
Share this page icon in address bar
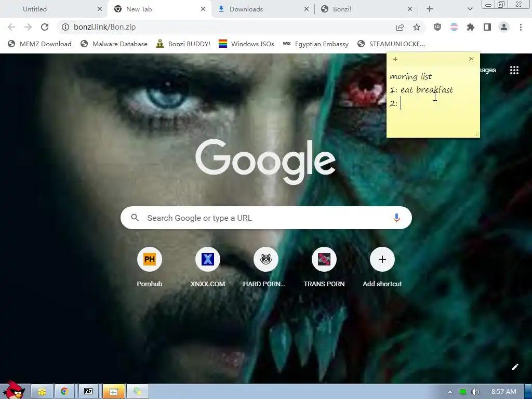click(400, 27)
